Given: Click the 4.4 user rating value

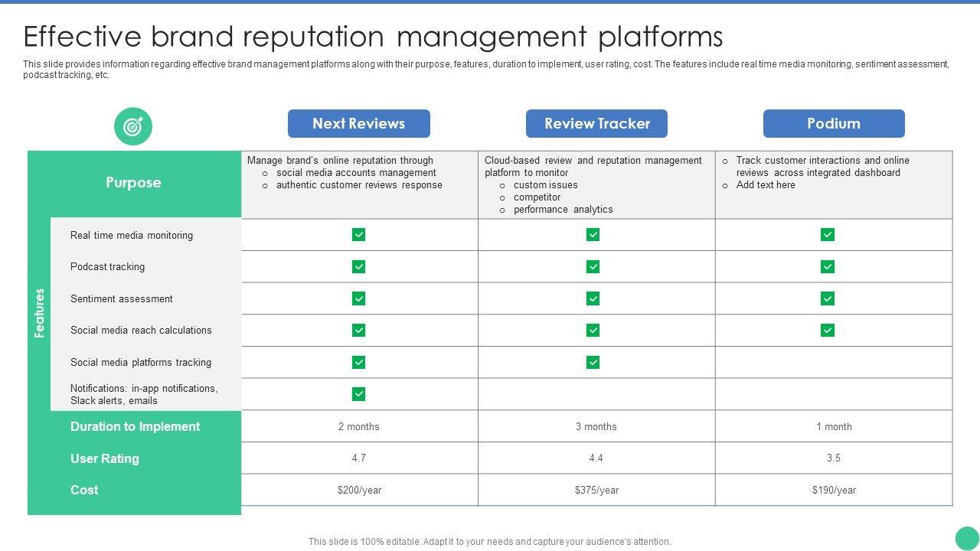Looking at the screenshot, I should point(596,458).
